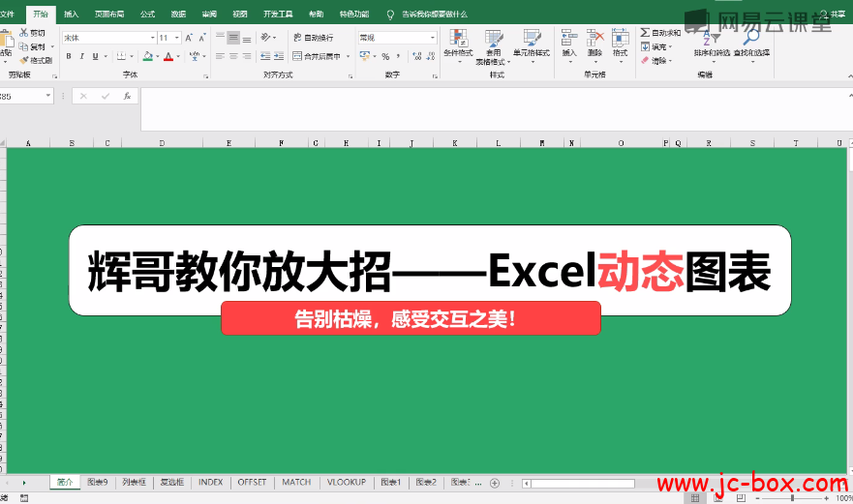This screenshot has width=853, height=504.
Task: Click AutoSum (自动求和)
Action: (660, 33)
